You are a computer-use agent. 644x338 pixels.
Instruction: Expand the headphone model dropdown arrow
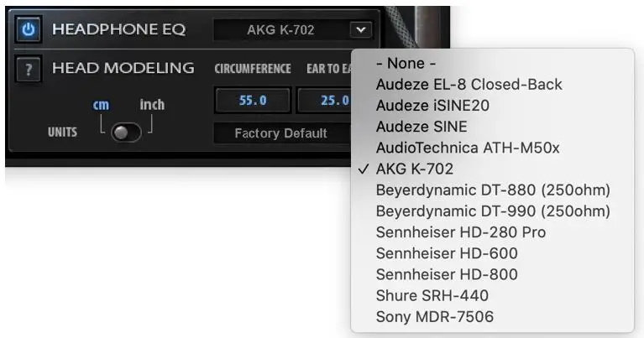[x=360, y=30]
